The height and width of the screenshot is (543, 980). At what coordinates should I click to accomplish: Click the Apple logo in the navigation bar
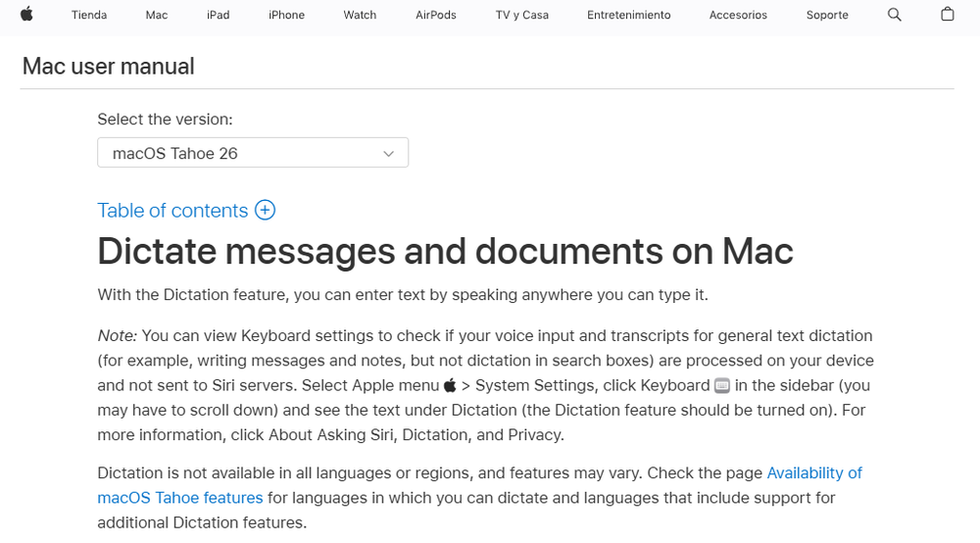(x=26, y=15)
